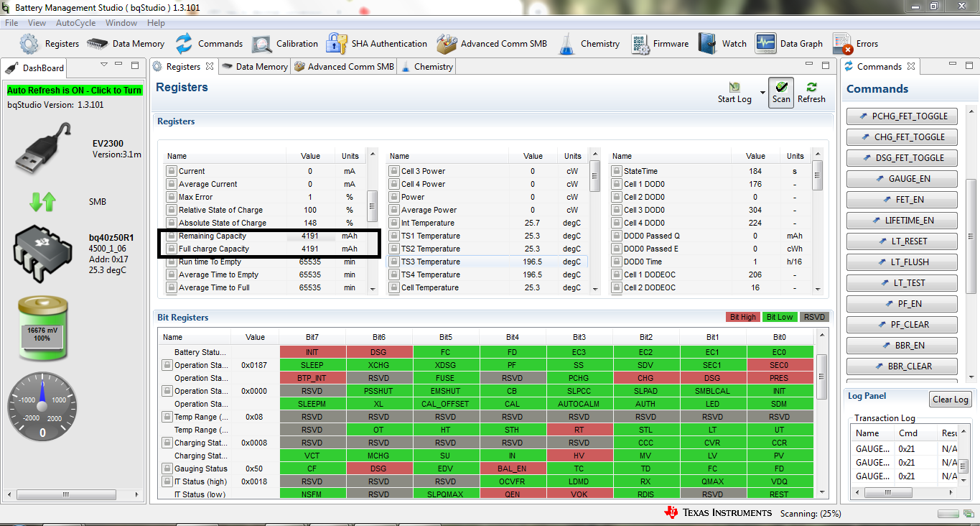Image resolution: width=980 pixels, height=526 pixels.
Task: Open the DashBoard view menu triangle
Action: pyautogui.click(x=104, y=65)
